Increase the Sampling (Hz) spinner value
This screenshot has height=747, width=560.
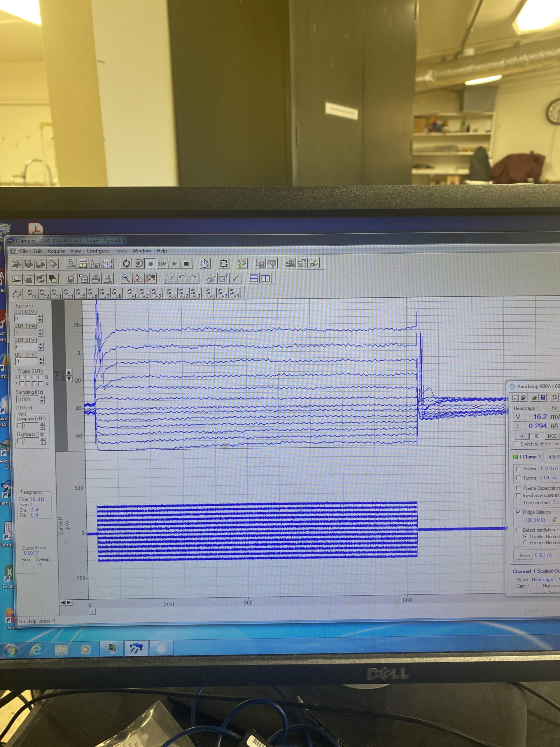(42, 397)
